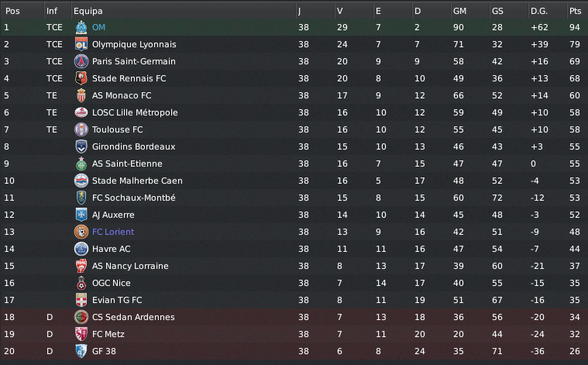Viewport: 588px width, 365px height.
Task: Click the OM club crest icon
Action: tap(81, 27)
